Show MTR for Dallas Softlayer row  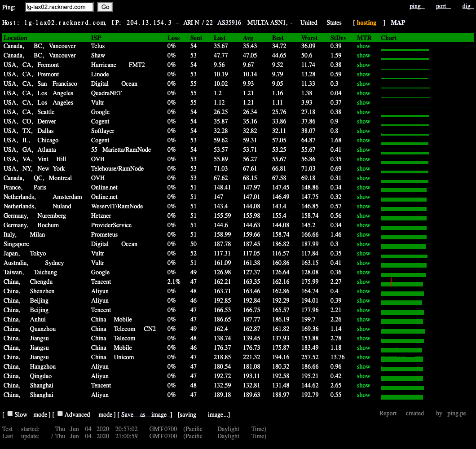click(x=363, y=131)
